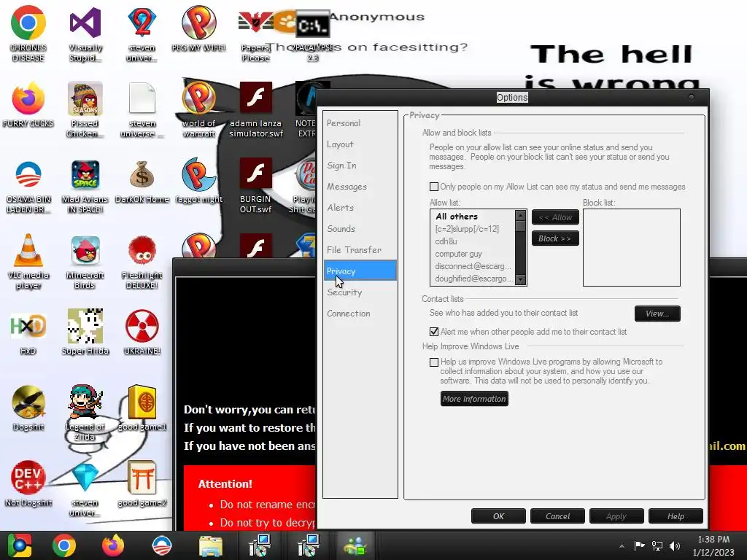The height and width of the screenshot is (560, 747).
Task: Open the Minecraft Birds desktop icon
Action: [85, 261]
